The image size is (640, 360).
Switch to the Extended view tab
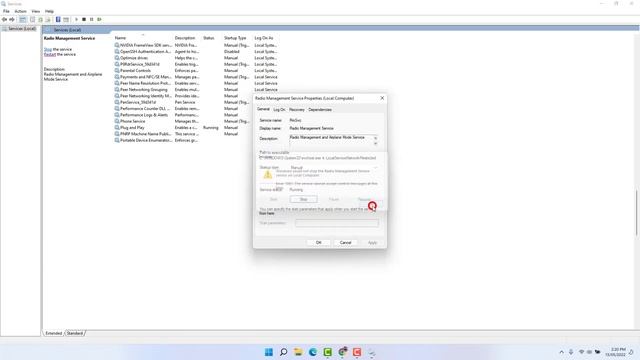[53, 333]
